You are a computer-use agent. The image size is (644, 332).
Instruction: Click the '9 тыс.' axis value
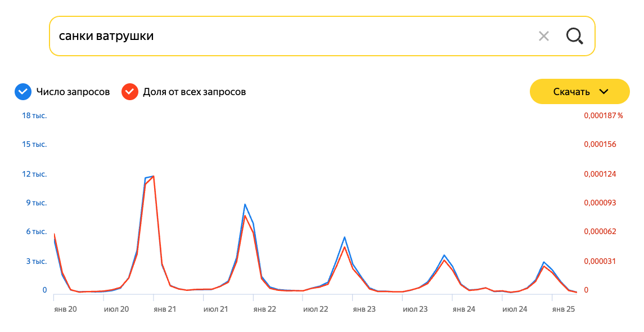(37, 203)
